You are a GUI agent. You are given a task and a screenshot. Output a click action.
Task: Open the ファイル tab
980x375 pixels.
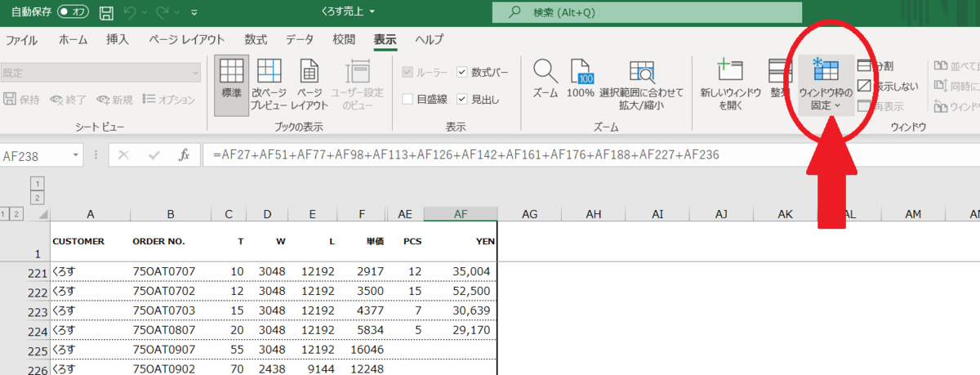point(22,39)
